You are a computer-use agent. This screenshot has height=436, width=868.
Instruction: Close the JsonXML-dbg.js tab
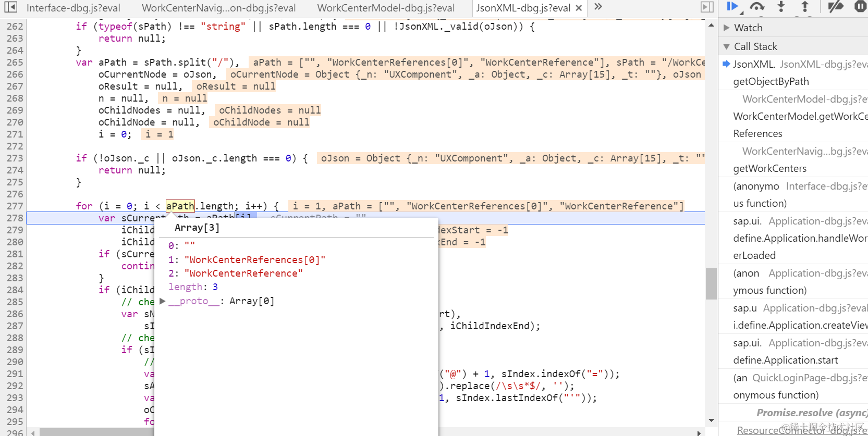click(579, 8)
